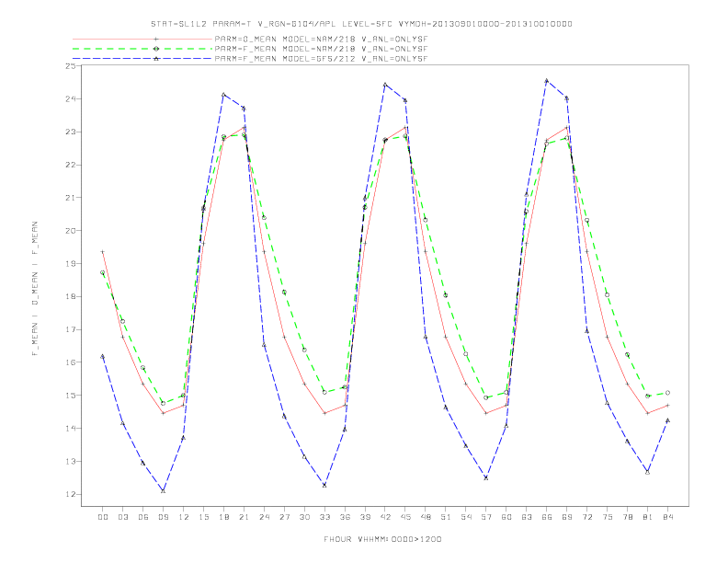Click x-axis forecast hour label 03
728x563 pixels.
tap(122, 517)
